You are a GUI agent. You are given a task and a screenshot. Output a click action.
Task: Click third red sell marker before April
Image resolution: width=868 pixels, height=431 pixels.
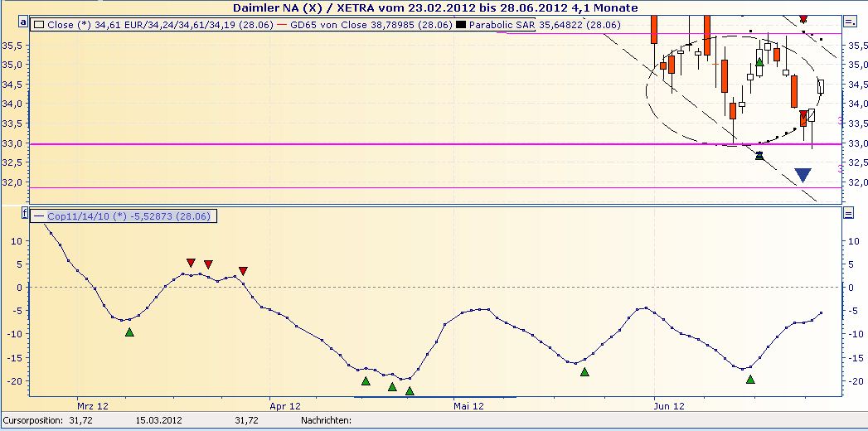click(x=243, y=270)
